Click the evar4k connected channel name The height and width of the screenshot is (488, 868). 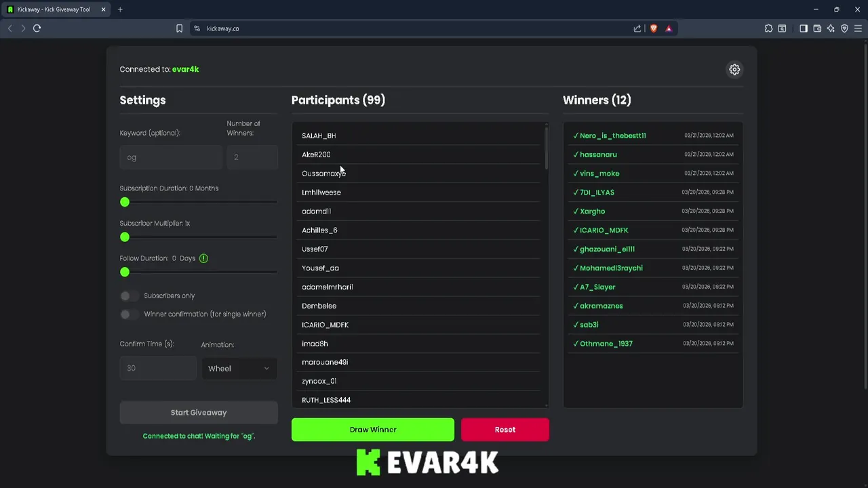[185, 69]
